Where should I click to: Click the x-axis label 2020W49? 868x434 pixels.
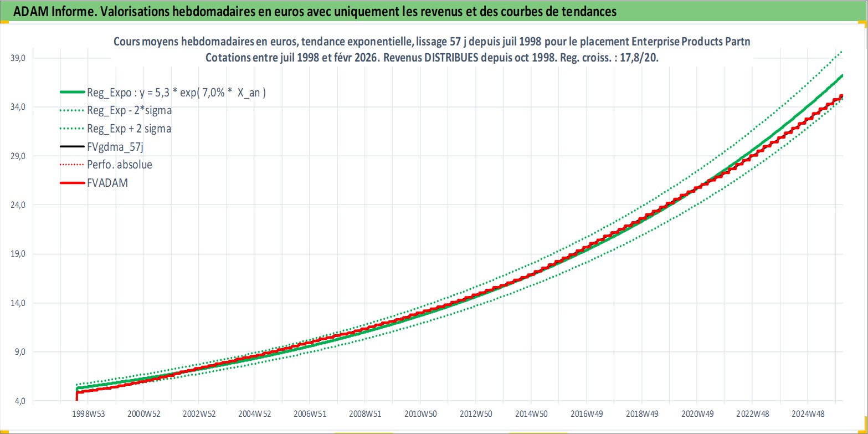click(697, 414)
